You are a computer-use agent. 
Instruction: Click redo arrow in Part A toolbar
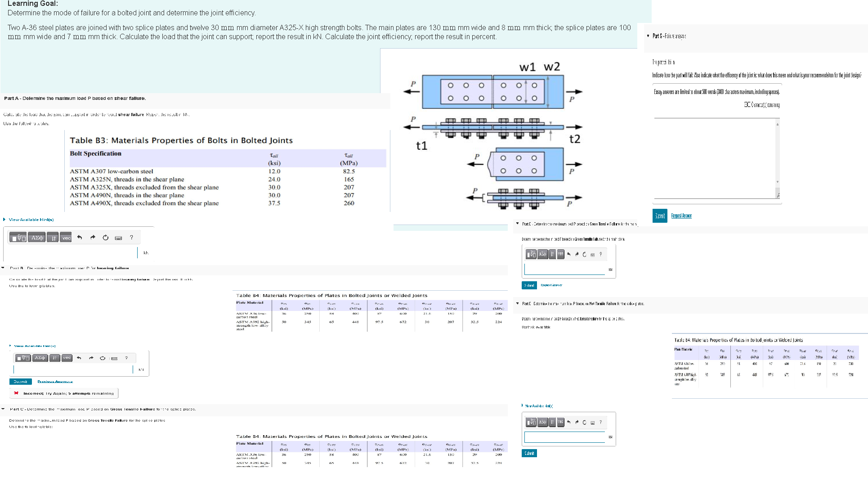click(x=93, y=238)
